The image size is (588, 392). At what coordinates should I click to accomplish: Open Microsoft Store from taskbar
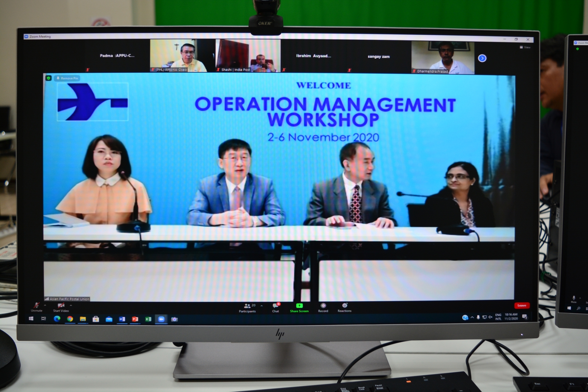(96, 319)
